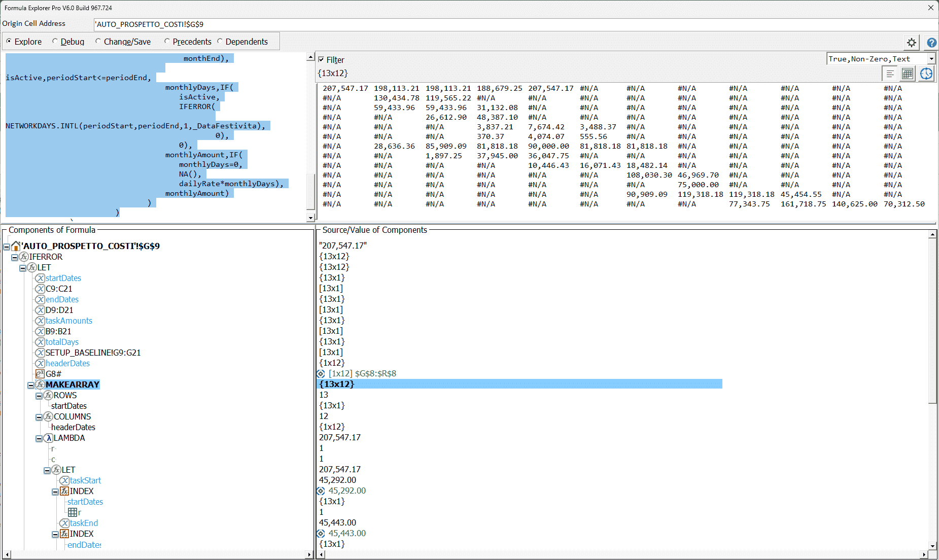Viewport: 939px width, 560px height.
Task: Click the down arrow of component values scrollbar
Action: pyautogui.click(x=932, y=546)
